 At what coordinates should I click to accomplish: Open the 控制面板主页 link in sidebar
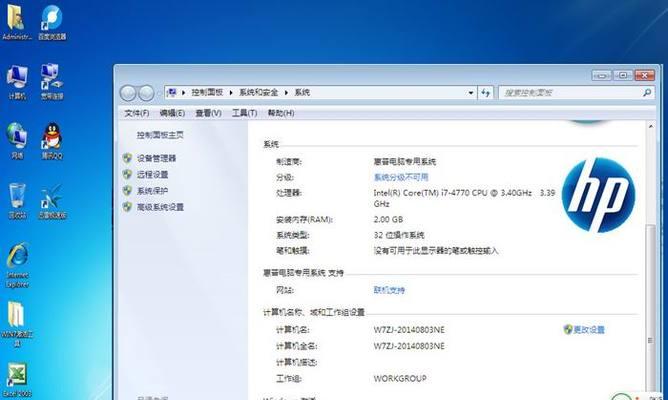(160, 135)
